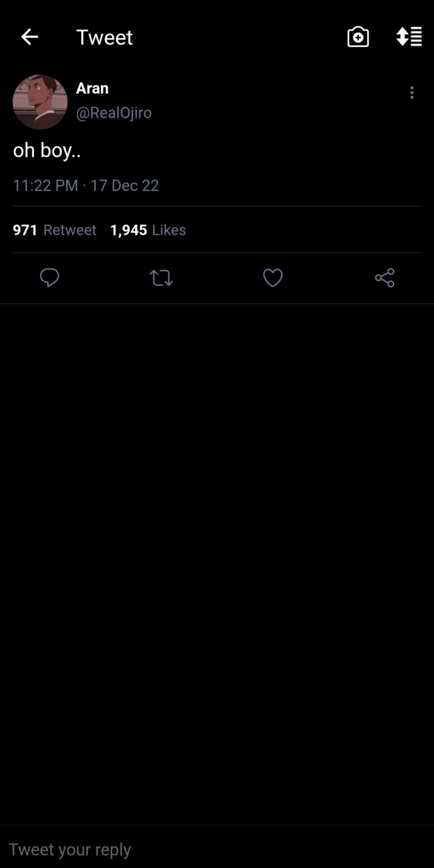View the 971 Retweet list
The width and height of the screenshot is (434, 868).
tap(54, 230)
